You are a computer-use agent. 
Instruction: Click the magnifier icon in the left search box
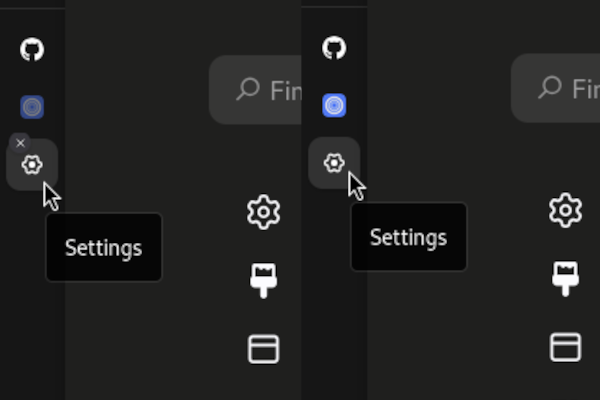click(x=248, y=89)
